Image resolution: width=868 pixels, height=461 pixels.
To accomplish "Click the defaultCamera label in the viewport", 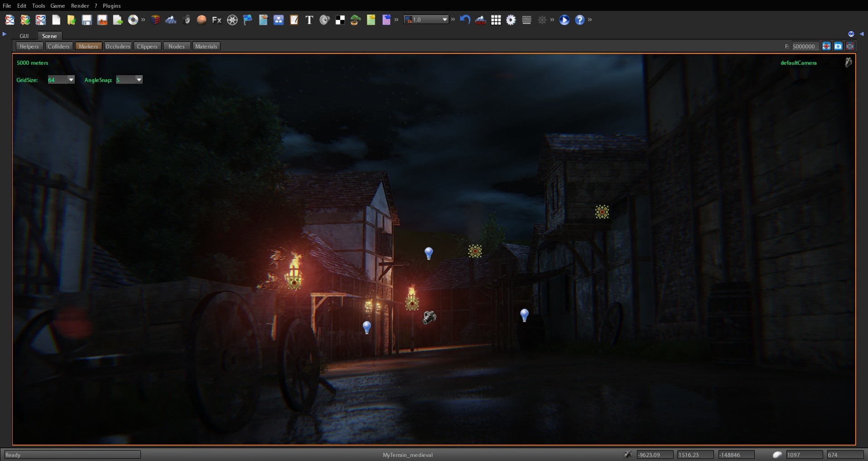I will coord(798,63).
